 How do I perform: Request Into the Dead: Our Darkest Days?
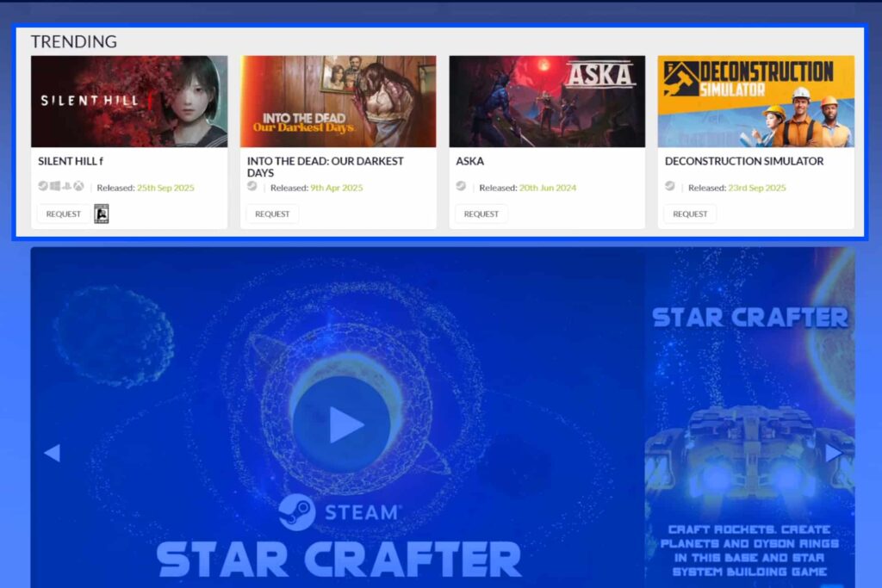pyautogui.click(x=272, y=214)
